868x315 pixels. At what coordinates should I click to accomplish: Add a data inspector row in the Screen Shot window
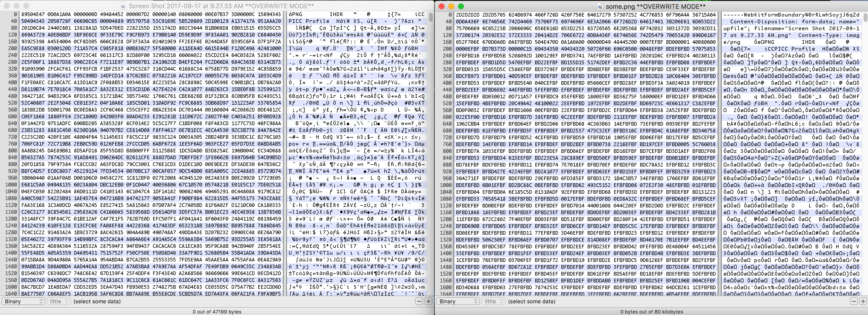[428, 301]
